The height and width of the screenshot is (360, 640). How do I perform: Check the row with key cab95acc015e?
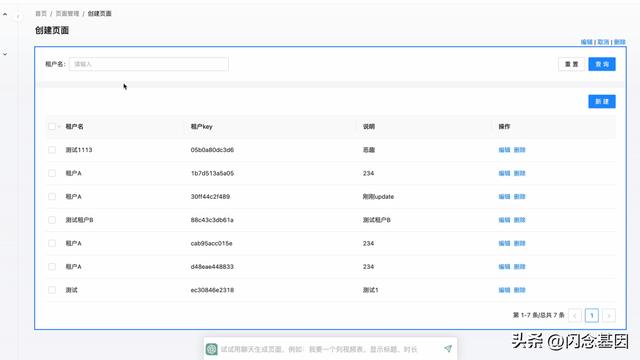pyautogui.click(x=52, y=243)
